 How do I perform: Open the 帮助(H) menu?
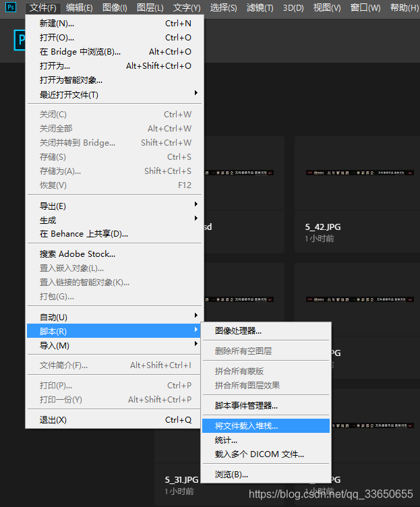pyautogui.click(x=404, y=8)
